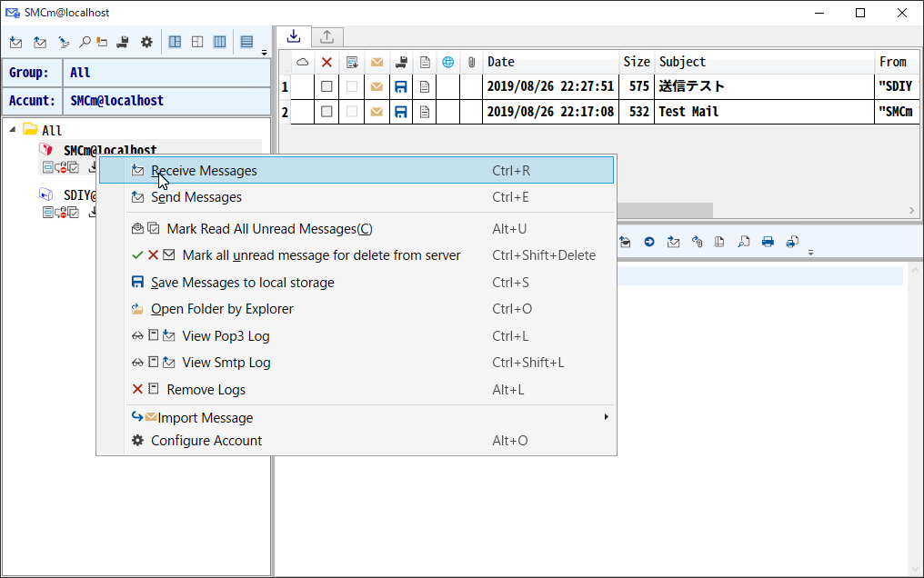Sort messages by the From column header
The height and width of the screenshot is (578, 924).
[897, 62]
